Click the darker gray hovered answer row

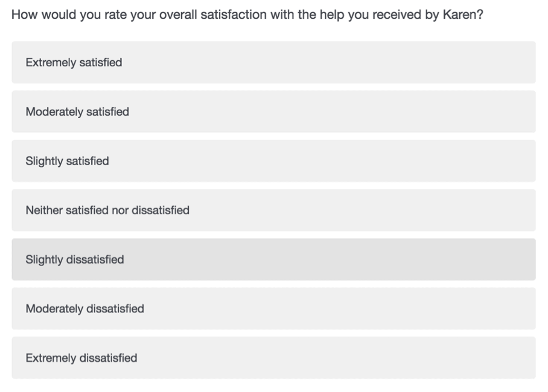273,259
